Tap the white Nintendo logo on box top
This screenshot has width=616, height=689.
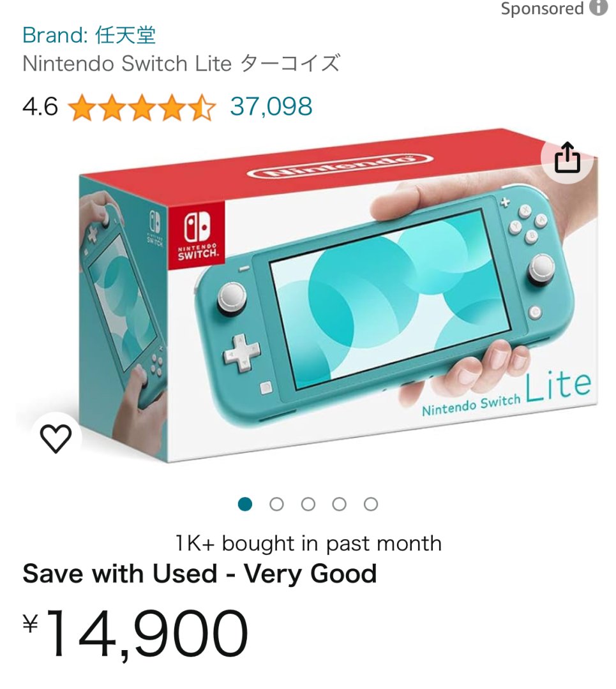340,165
